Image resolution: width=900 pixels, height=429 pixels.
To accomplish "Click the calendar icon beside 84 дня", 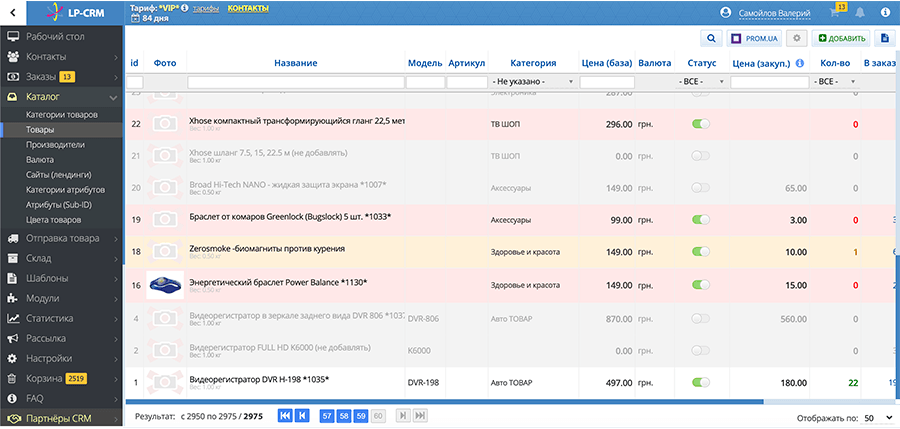I will (135, 18).
